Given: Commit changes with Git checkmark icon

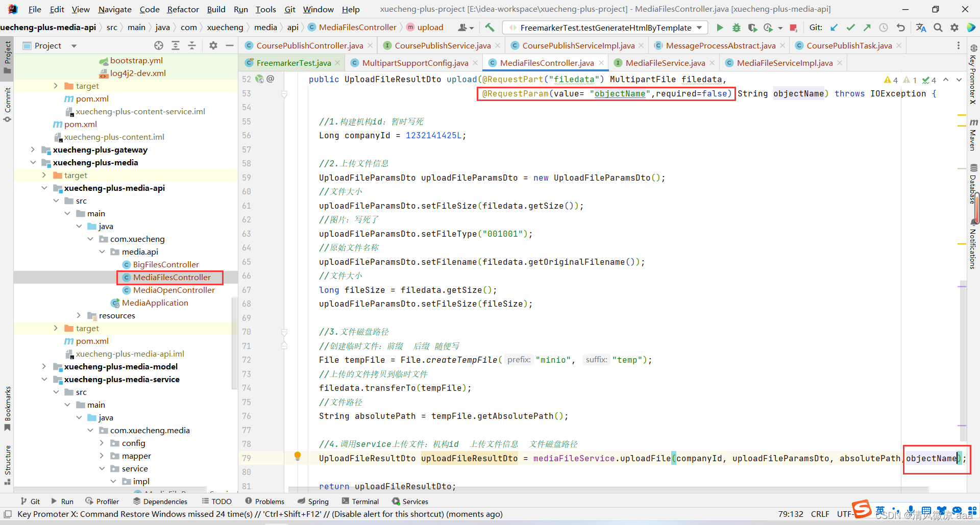Looking at the screenshot, I should click(850, 28).
